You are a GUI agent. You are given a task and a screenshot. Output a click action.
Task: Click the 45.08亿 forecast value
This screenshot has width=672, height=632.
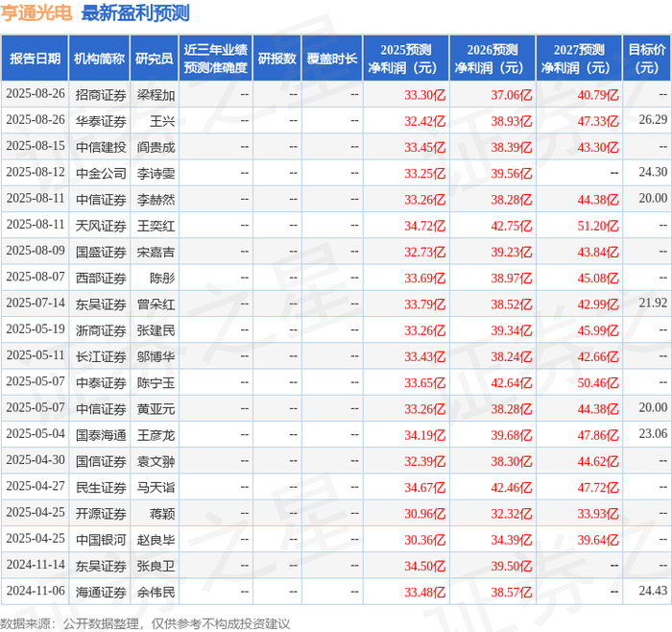[598, 278]
